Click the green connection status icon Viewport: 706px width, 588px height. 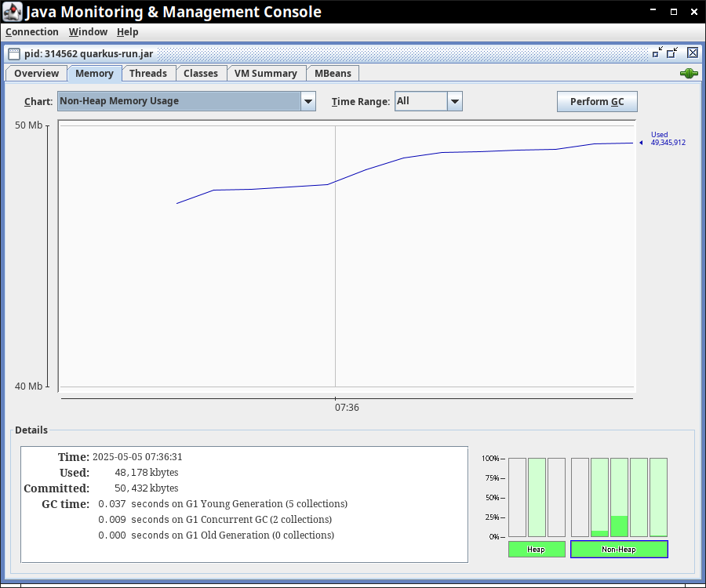[x=689, y=74]
